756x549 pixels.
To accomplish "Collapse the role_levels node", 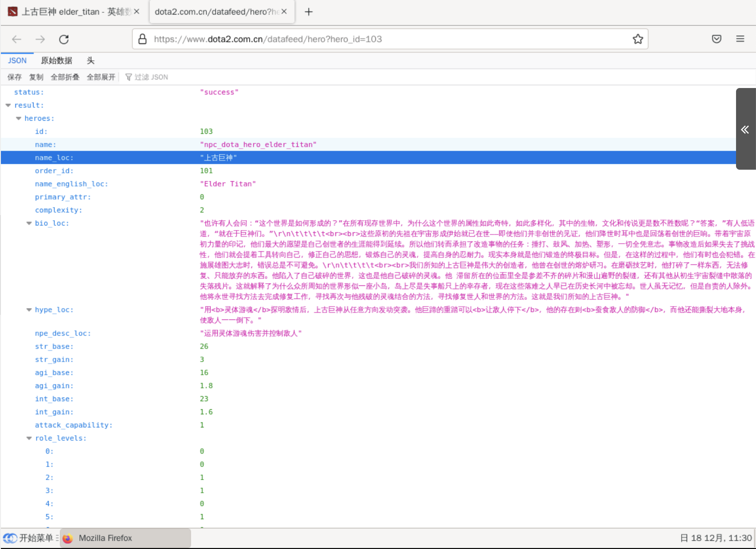I will pos(29,438).
